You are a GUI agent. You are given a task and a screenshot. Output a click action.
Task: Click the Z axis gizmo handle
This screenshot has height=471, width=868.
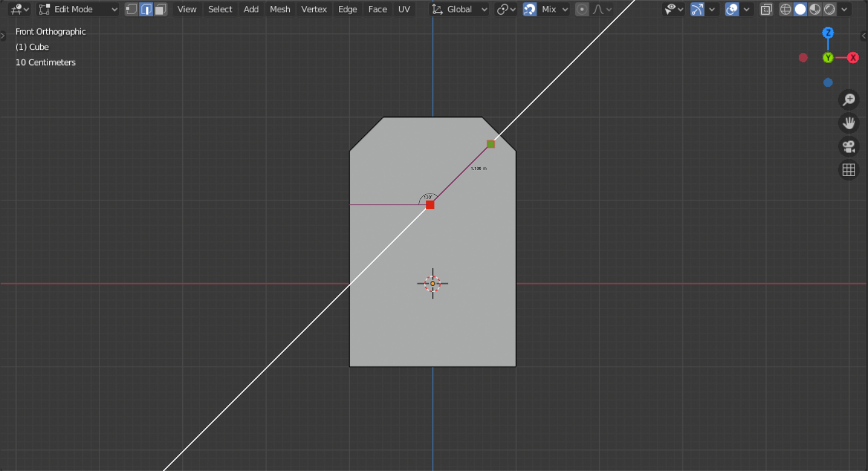pyautogui.click(x=828, y=33)
